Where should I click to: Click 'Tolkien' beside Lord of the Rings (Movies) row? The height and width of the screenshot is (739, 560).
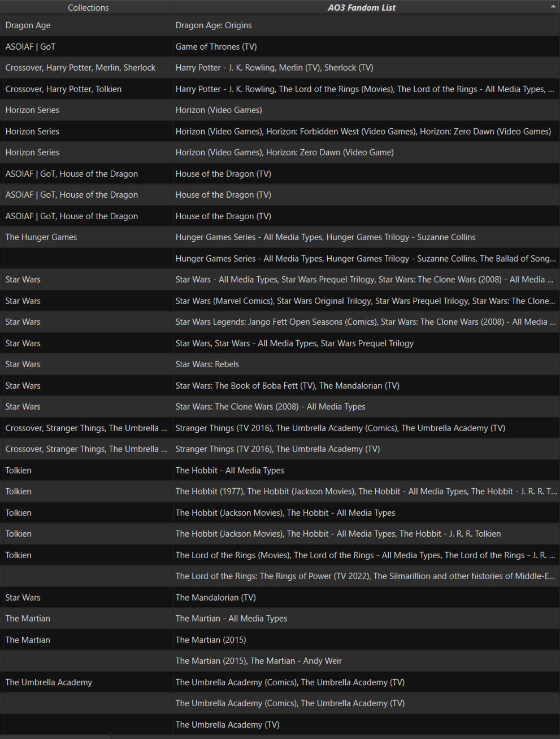88,555
